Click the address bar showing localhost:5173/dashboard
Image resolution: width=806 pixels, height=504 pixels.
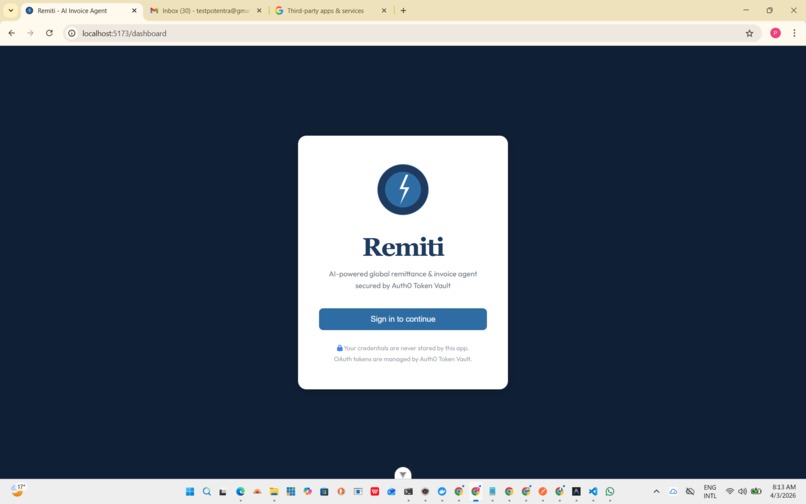coord(411,33)
